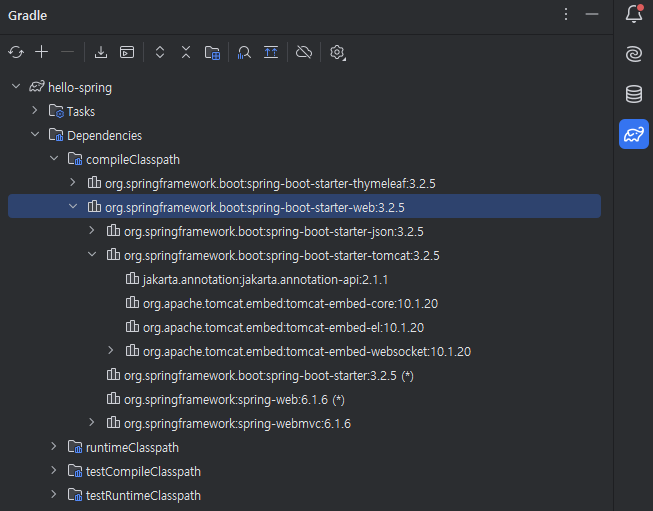This screenshot has width=653, height=511.
Task: Toggle show ignored projects icon
Action: pos(271,52)
